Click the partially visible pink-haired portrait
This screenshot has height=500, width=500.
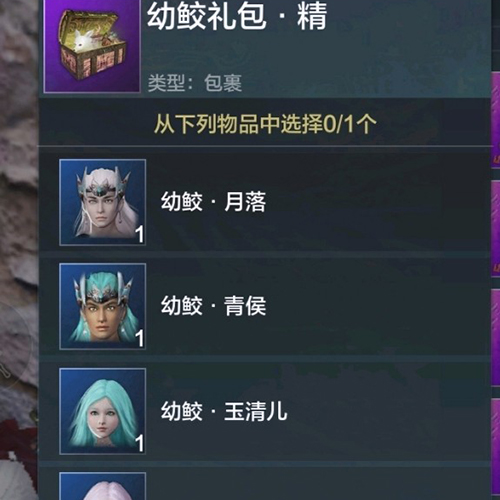103,486
